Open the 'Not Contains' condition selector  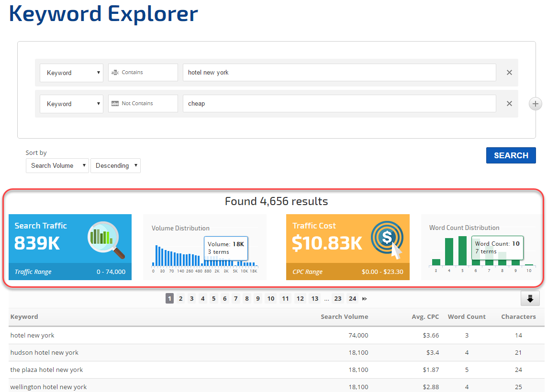143,104
